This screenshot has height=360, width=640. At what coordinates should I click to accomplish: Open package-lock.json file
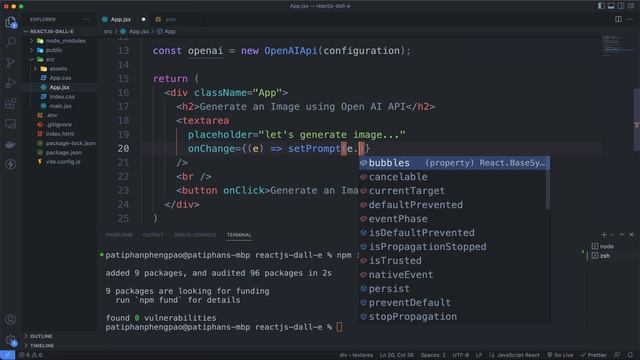(70, 143)
